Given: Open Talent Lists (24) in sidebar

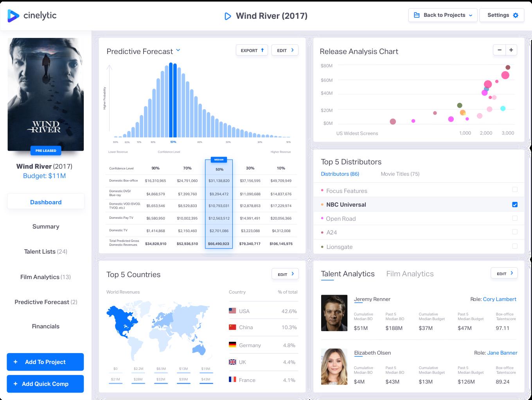Looking at the screenshot, I should coord(46,251).
